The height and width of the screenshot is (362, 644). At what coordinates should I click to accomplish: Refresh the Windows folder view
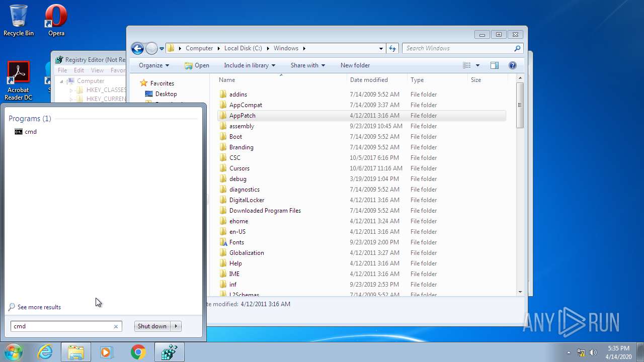click(x=392, y=48)
